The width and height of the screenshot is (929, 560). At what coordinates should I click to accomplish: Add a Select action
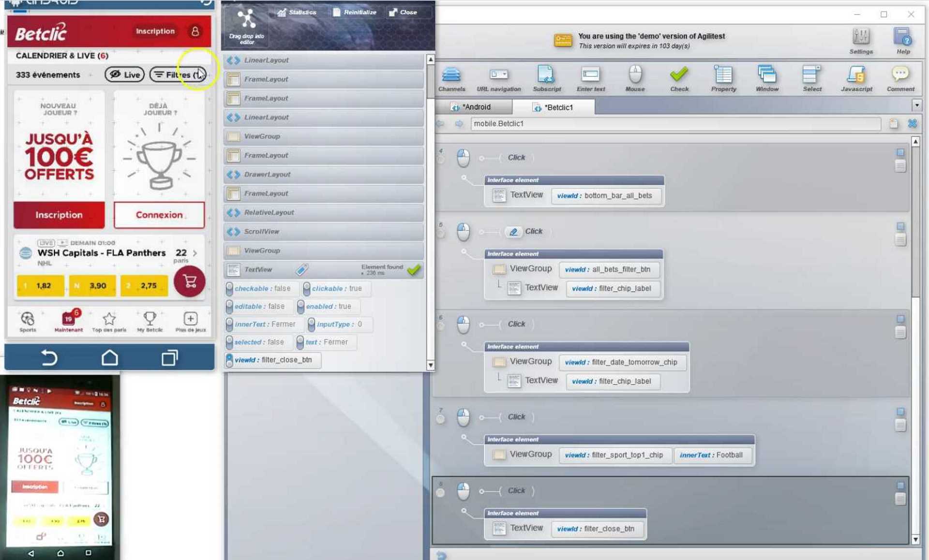(x=812, y=78)
